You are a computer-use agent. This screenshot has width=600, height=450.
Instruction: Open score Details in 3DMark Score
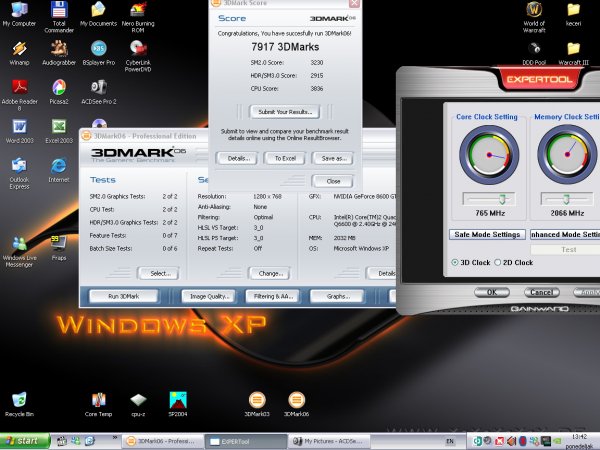(x=237, y=158)
